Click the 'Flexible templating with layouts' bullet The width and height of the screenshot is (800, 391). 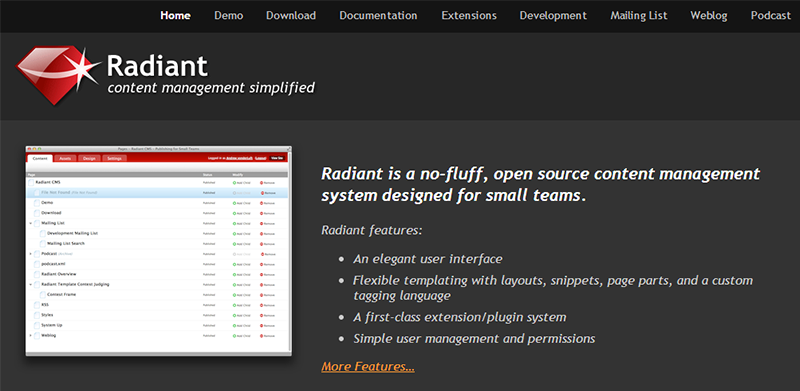point(553,288)
